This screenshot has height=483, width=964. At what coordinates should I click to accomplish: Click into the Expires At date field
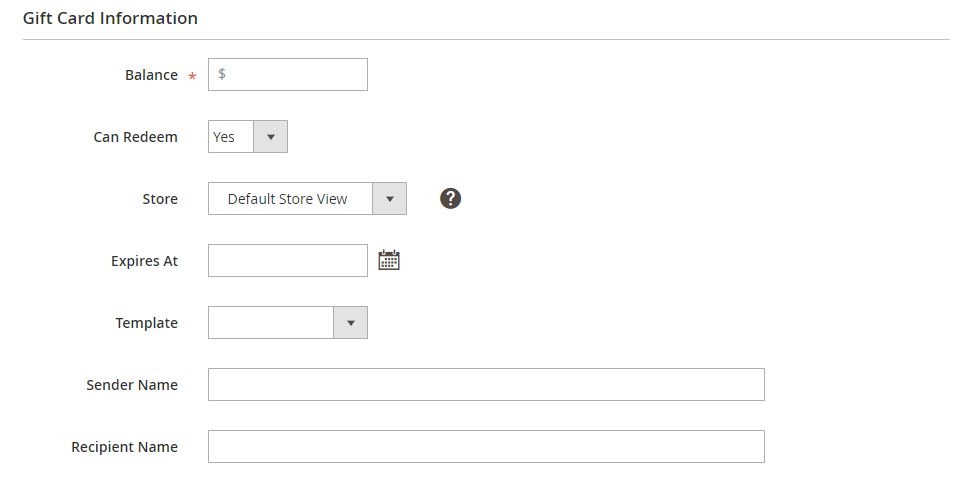(288, 261)
